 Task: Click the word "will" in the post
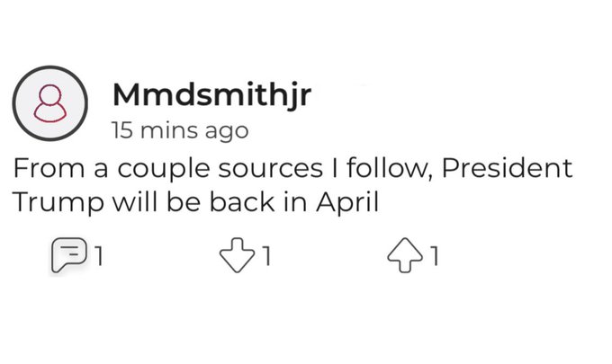126,202
